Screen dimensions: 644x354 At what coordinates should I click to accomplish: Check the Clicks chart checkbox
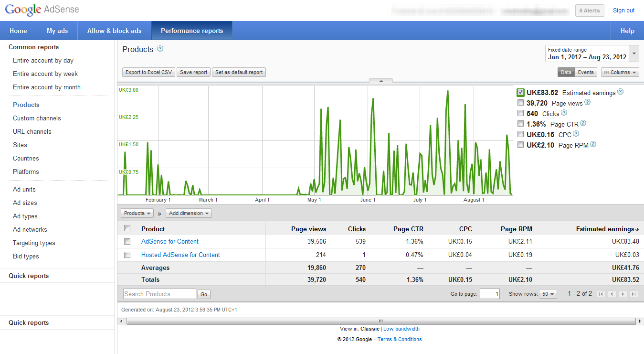coord(521,113)
